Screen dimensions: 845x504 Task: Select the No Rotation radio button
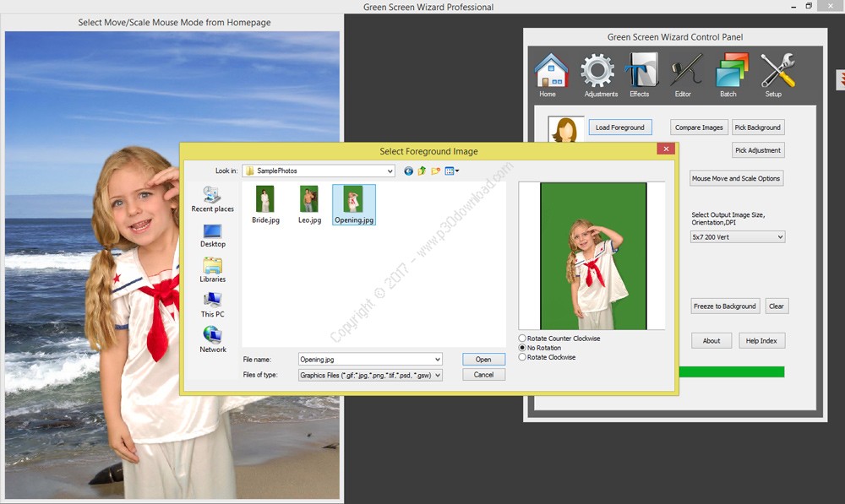522,348
